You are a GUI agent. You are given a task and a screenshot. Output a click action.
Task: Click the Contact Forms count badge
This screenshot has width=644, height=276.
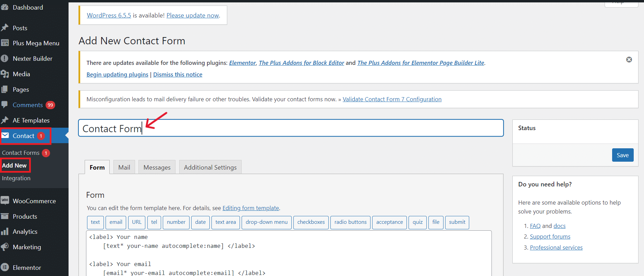[x=46, y=153]
